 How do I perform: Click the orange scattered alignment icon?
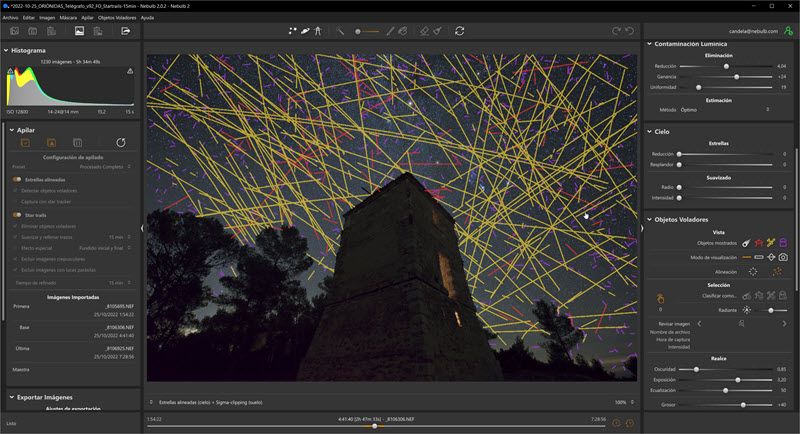pyautogui.click(x=777, y=272)
